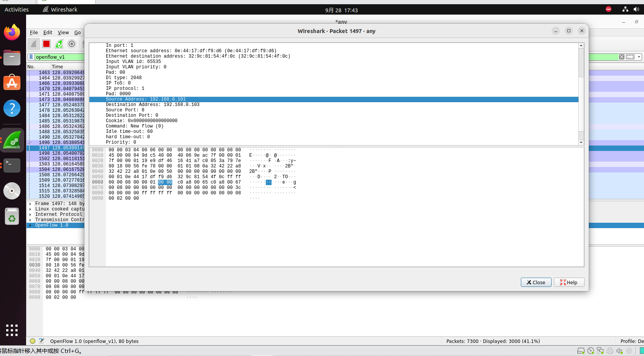
Task: Click the scroll-up arrow in packet details
Action: coord(581,45)
